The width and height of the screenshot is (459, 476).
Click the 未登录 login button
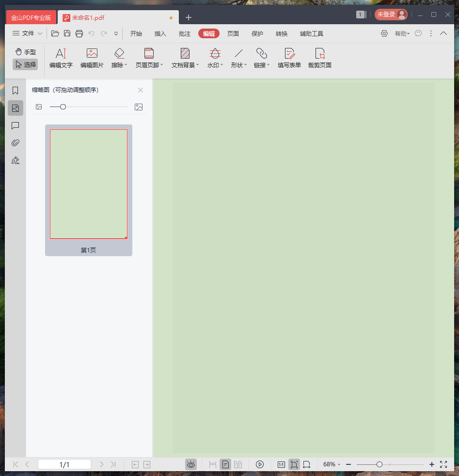tap(391, 15)
